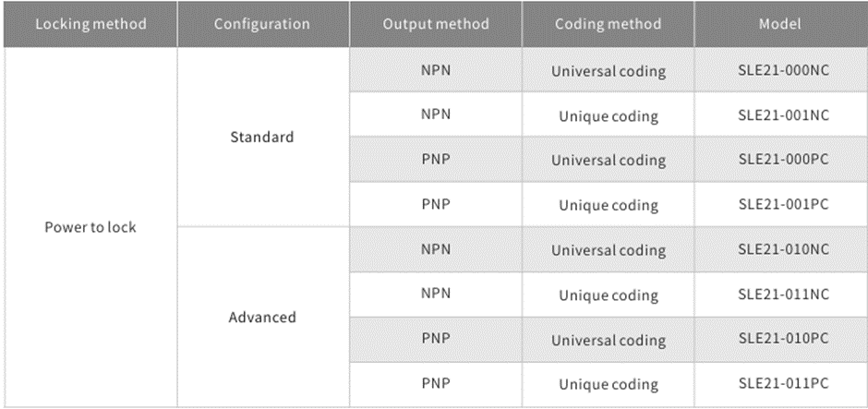868x409 pixels.
Task: Click the Model column header
Action: click(780, 24)
